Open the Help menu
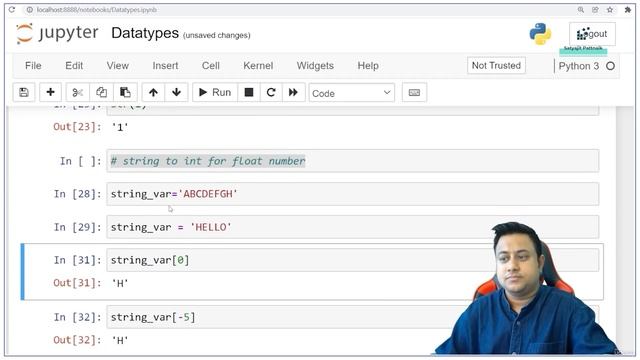Image resolution: width=640 pixels, height=360 pixels. 368,66
